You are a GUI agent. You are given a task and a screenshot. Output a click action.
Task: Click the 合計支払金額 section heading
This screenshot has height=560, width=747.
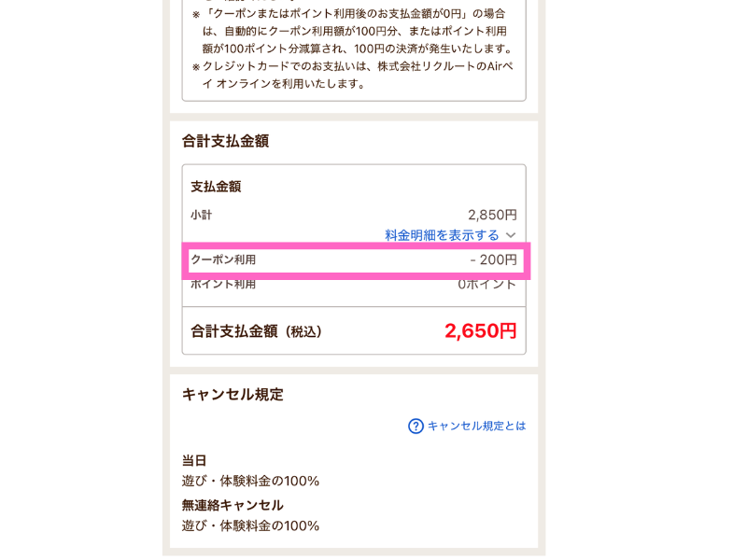(225, 141)
